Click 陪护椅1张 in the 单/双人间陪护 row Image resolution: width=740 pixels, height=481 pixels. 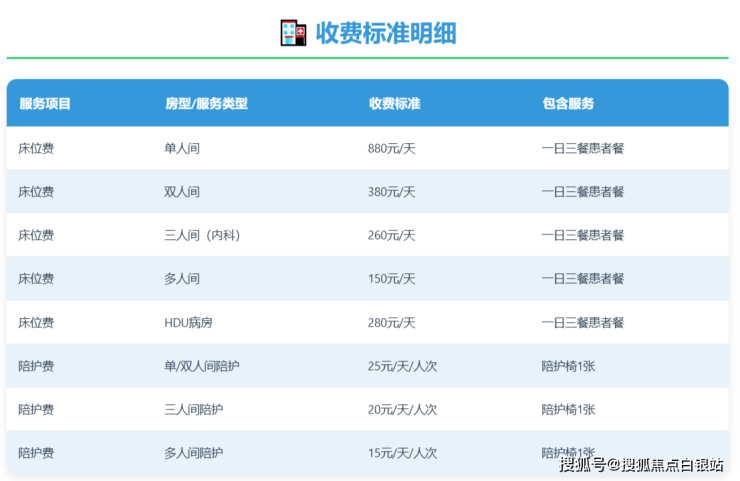(569, 366)
